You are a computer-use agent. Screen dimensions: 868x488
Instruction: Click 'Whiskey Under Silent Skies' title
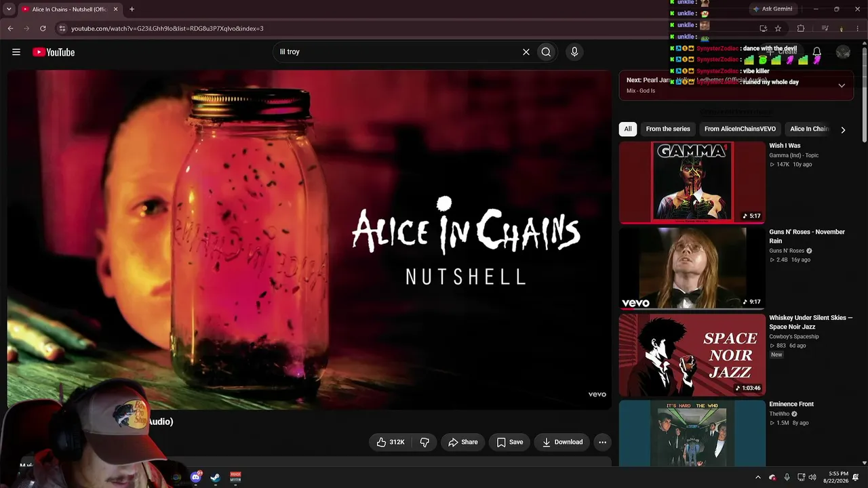[811, 323]
